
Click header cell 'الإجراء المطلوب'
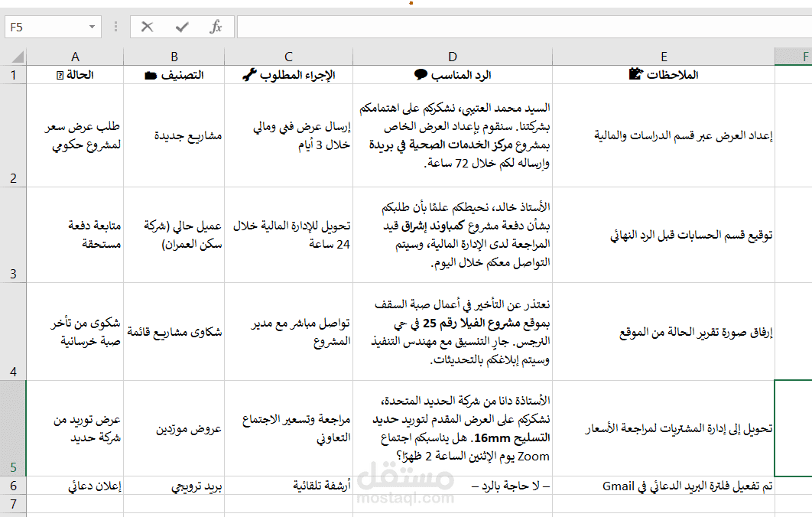coord(288,75)
